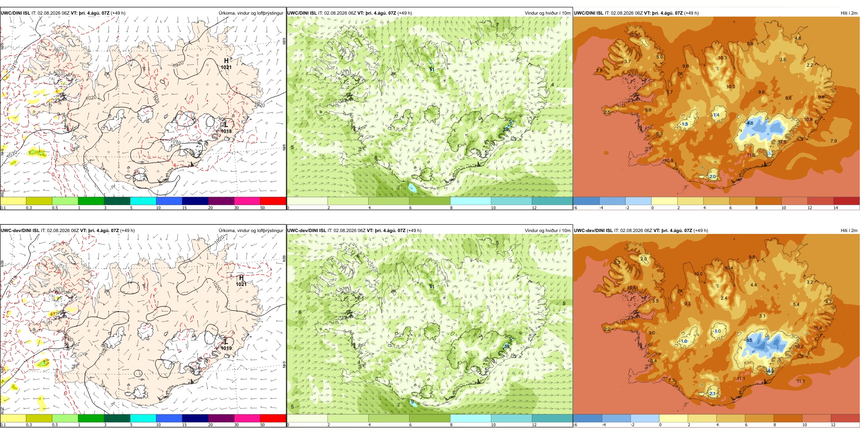Click the H 1021 high on UWC pressure map
The height and width of the screenshot is (434, 868).
[226, 64]
